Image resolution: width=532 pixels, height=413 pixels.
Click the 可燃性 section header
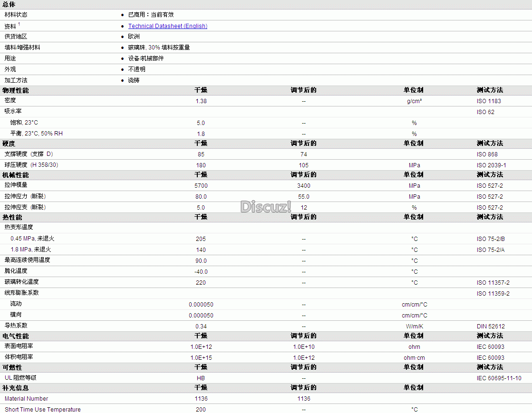(x=12, y=367)
